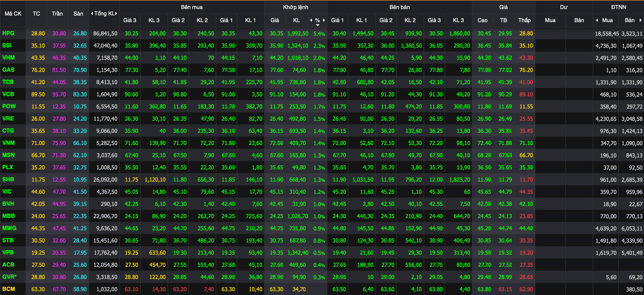
Task: Select the STB ticker
Action: click(8, 240)
